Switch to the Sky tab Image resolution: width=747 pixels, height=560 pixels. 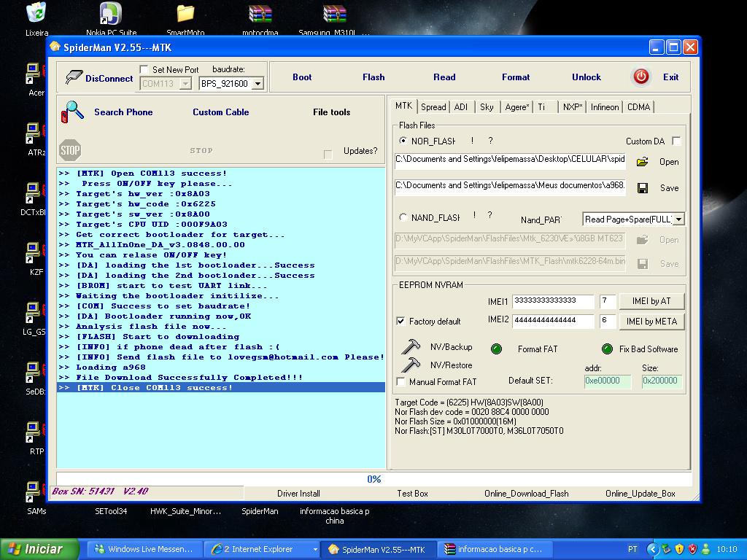487,107
